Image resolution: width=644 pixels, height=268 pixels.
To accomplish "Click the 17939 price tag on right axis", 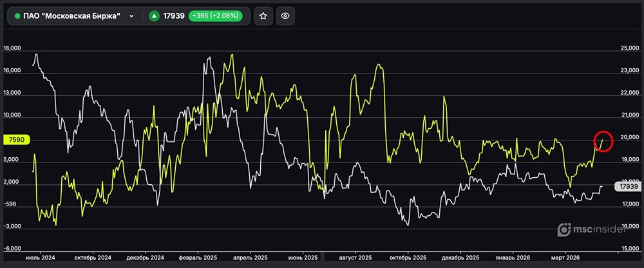I will [626, 187].
